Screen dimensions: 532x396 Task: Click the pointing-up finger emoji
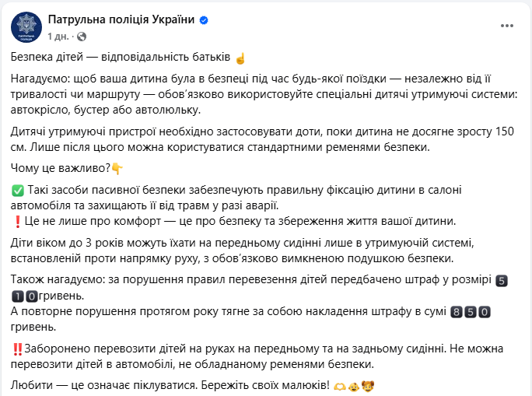(x=240, y=58)
